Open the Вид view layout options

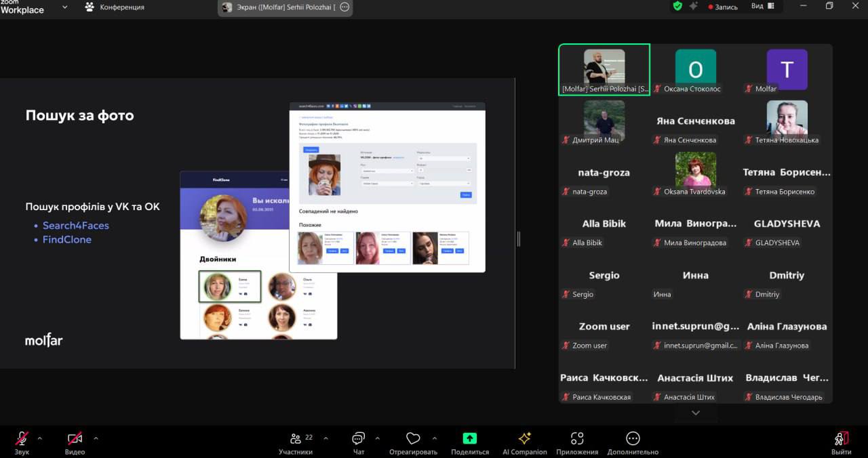click(762, 6)
